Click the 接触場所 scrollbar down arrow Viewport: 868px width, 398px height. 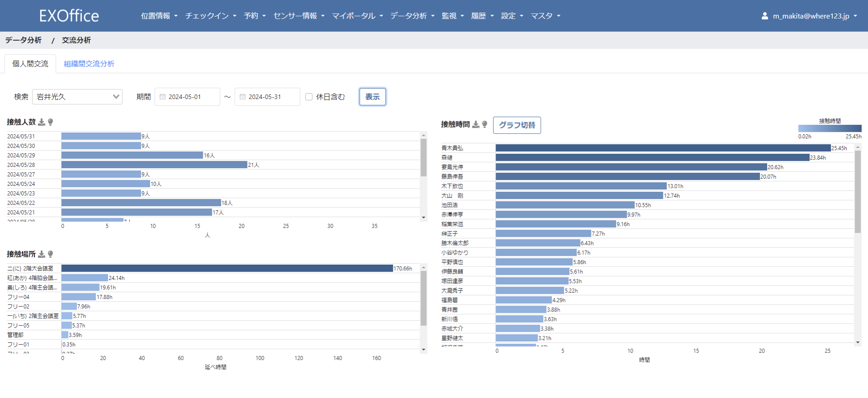click(x=424, y=350)
